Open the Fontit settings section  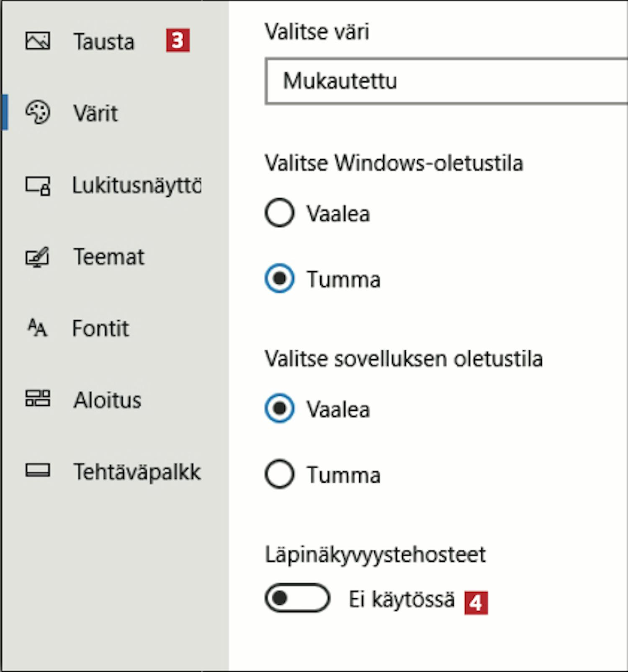[100, 328]
